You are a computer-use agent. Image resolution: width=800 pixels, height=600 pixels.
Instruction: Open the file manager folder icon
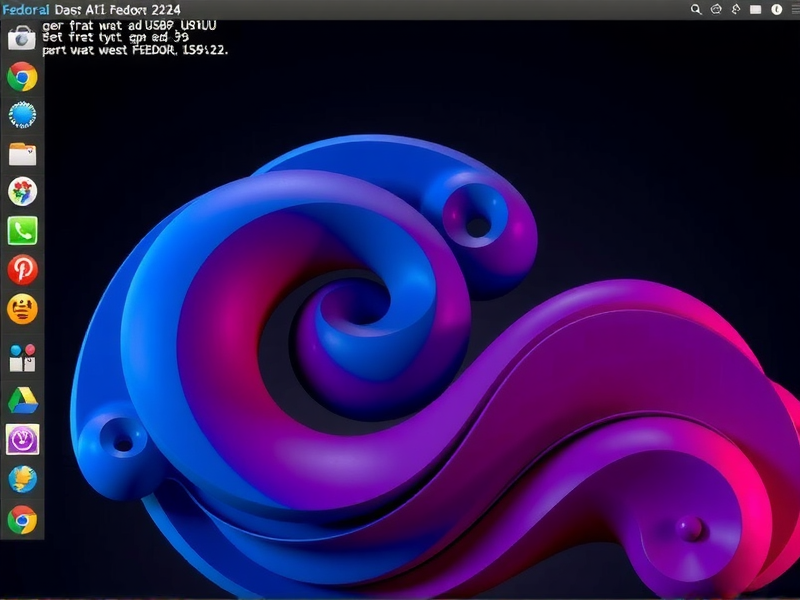[20, 152]
